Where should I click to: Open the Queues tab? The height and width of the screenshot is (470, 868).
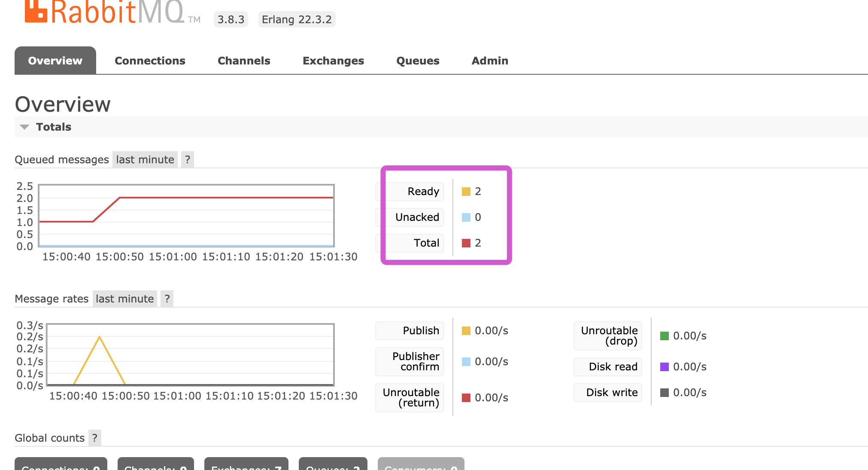[417, 61]
